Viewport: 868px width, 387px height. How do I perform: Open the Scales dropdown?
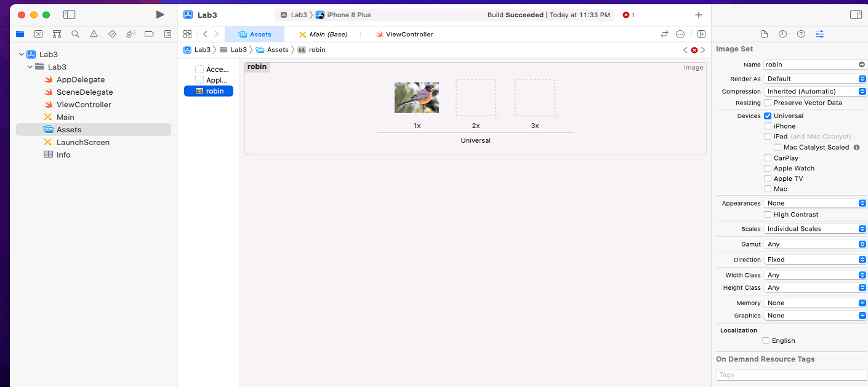pos(815,229)
